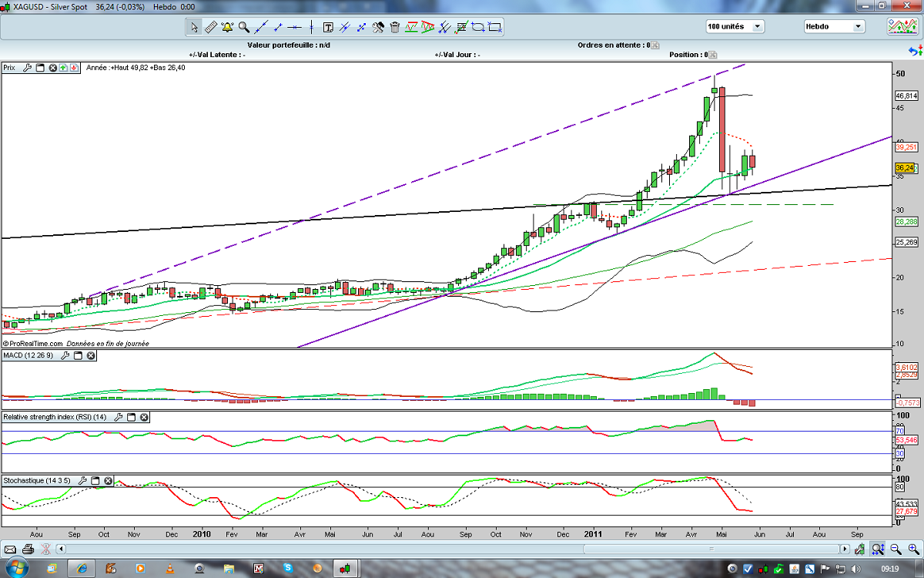Close the RSI indicator panel

coord(144,417)
